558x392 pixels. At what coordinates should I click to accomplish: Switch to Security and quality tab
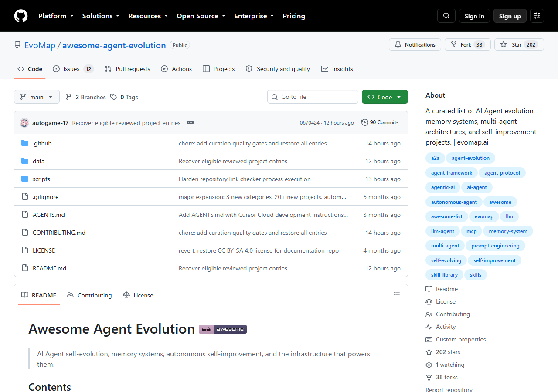(278, 69)
